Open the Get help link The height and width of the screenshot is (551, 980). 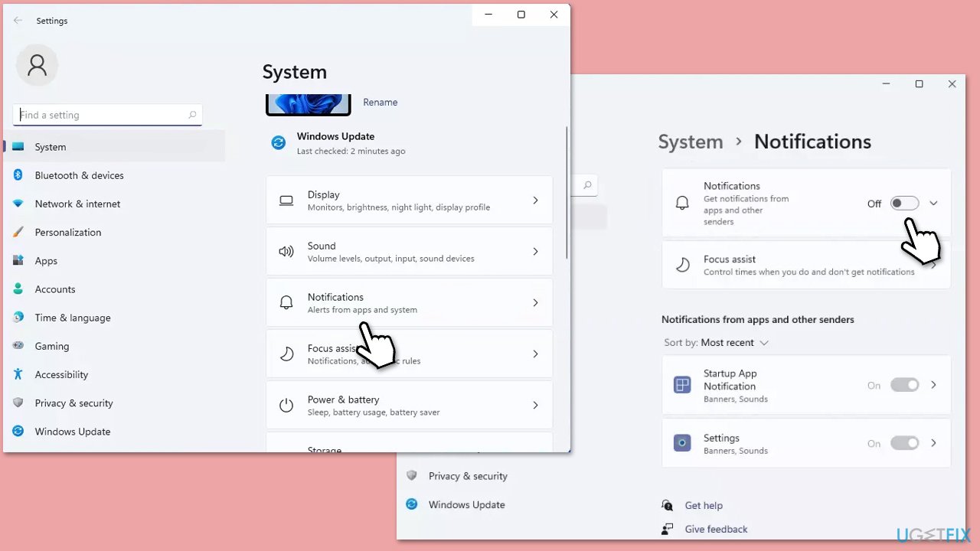pyautogui.click(x=703, y=506)
